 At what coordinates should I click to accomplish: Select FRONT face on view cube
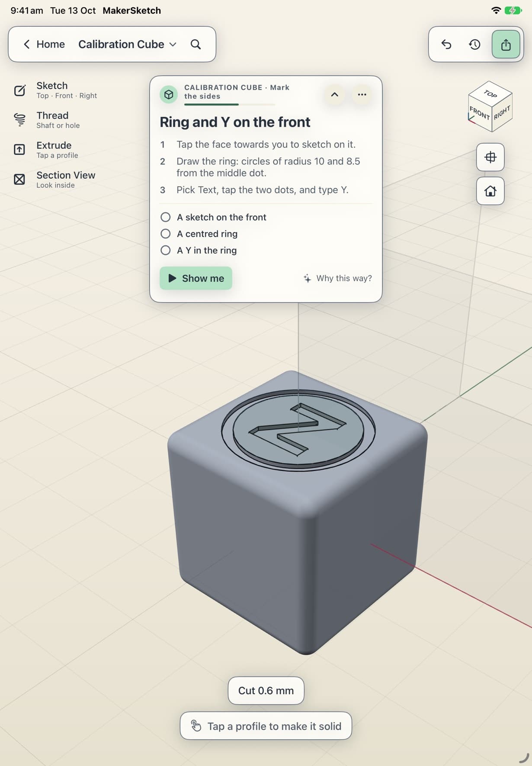coord(479,114)
